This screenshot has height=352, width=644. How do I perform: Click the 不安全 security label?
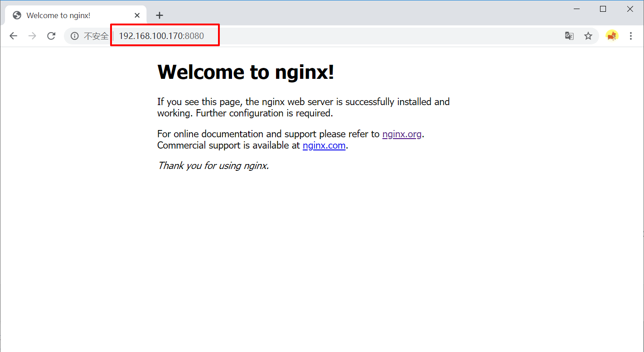coord(96,36)
